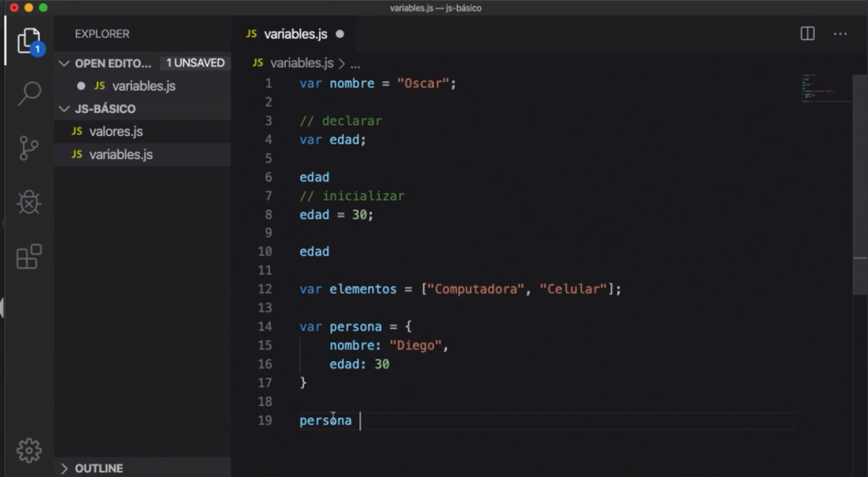Click the JS icon on the variables.js tab

coord(252,34)
